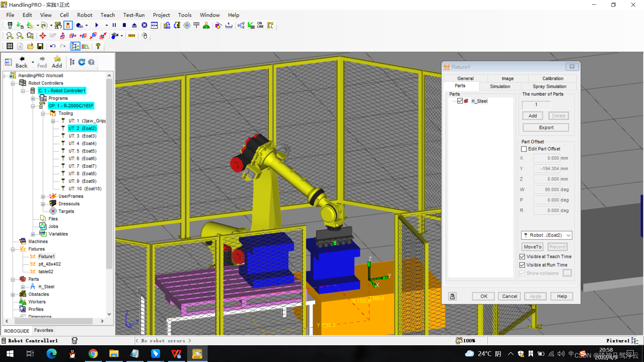
Task: Click the refresh icon in navigator panel
Action: [82, 62]
